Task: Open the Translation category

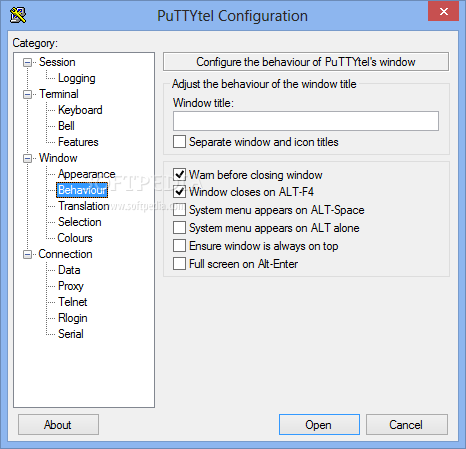Action: (x=84, y=206)
